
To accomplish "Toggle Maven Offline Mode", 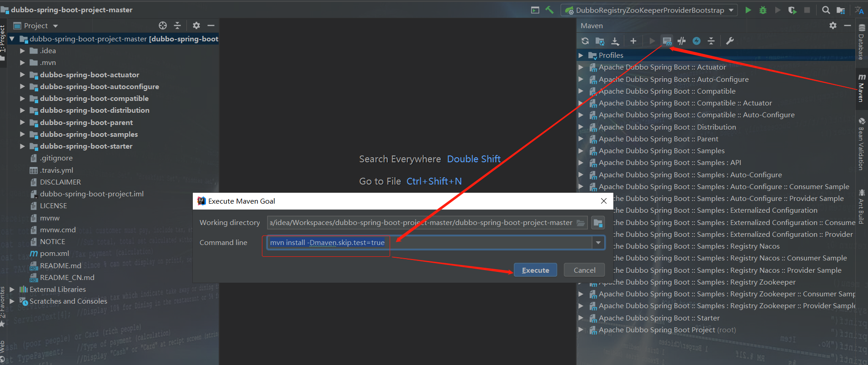I will [682, 41].
